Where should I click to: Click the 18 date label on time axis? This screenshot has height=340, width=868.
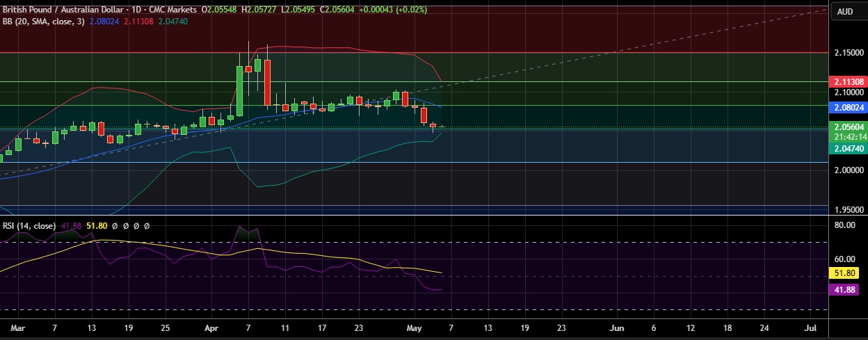point(728,327)
